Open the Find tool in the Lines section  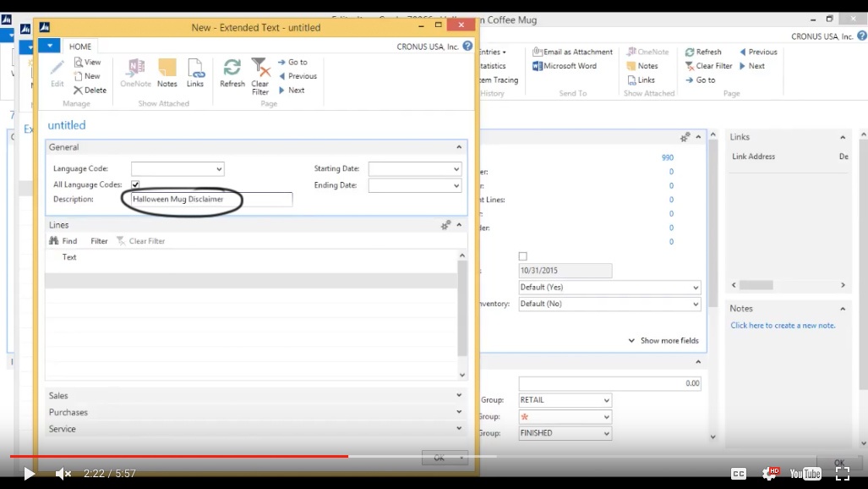[x=63, y=240]
